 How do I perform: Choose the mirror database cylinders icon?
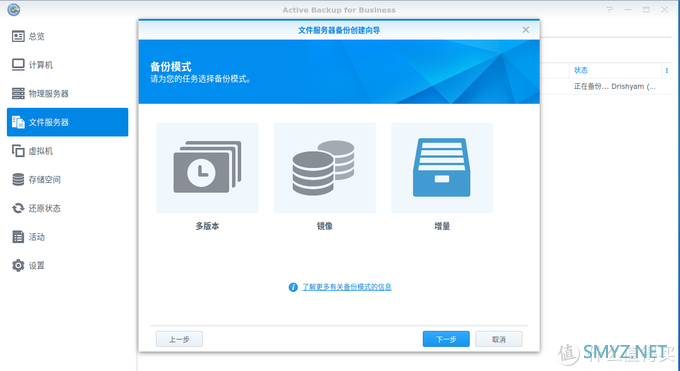coord(324,167)
